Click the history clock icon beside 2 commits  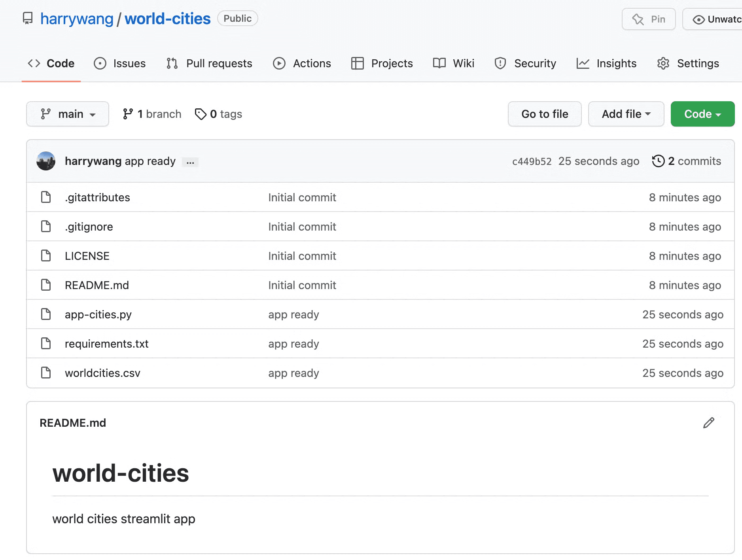pos(658,161)
